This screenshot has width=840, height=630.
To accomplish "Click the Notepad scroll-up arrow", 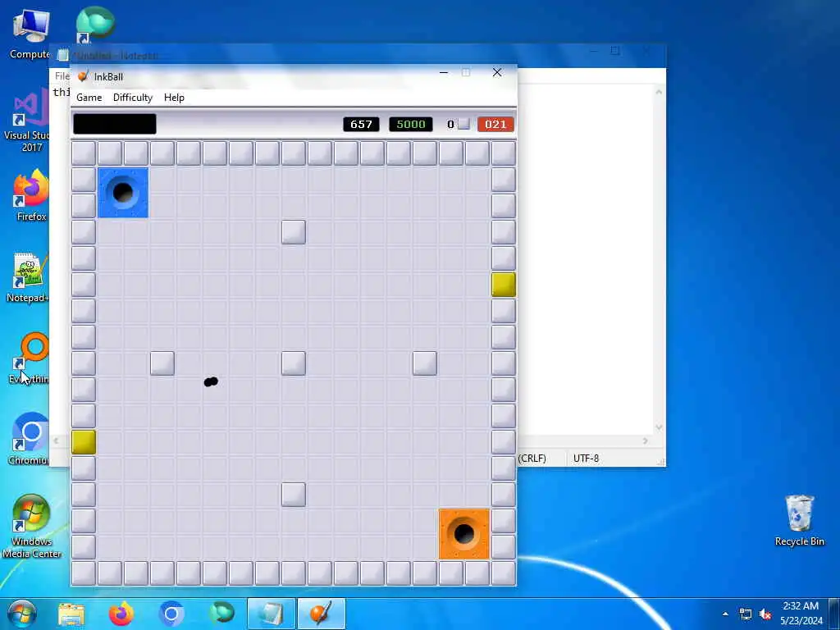I will click(659, 92).
